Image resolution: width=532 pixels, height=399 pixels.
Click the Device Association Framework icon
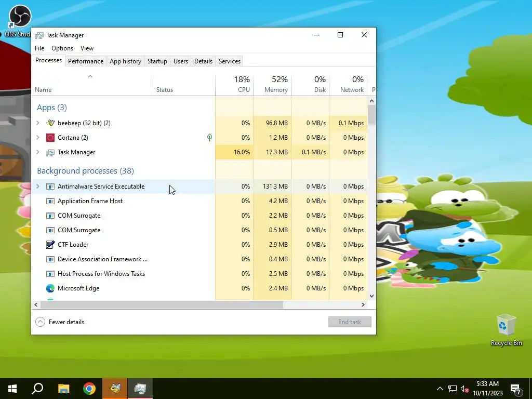coord(50,259)
